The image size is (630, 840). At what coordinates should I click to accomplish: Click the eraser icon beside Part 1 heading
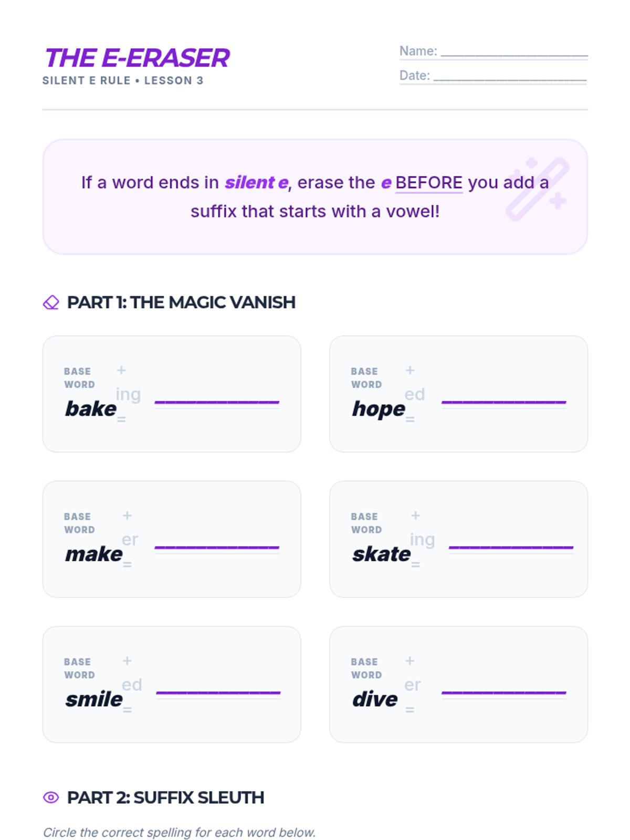pyautogui.click(x=51, y=302)
